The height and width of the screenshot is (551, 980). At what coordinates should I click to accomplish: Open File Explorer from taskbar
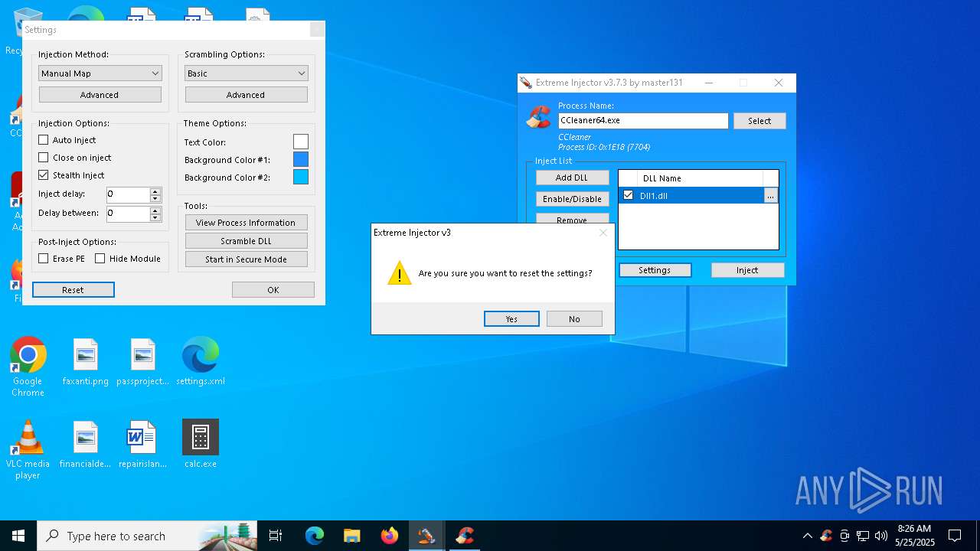[352, 536]
